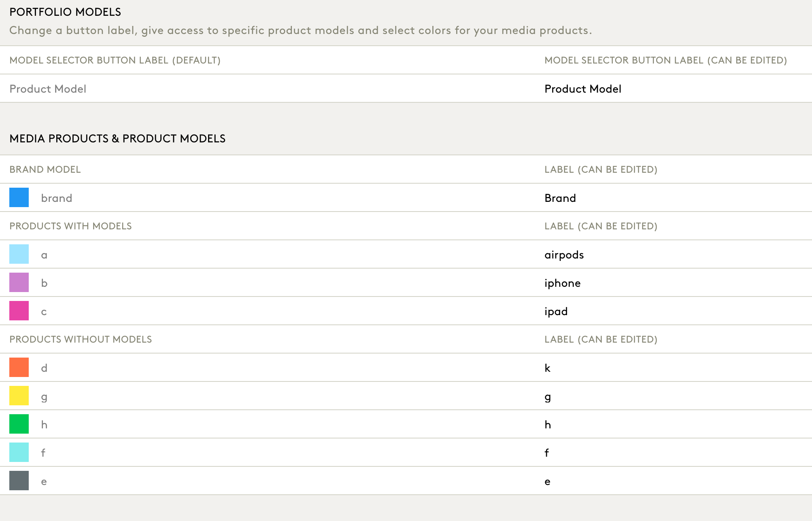Select the purple swatch for product b
Screen dimensions: 812x521
click(x=19, y=282)
